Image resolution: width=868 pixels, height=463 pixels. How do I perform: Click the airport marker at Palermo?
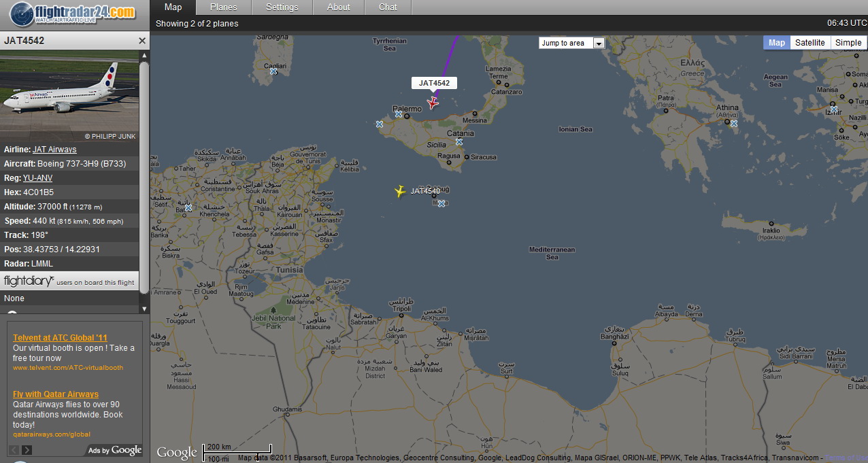[x=399, y=114]
